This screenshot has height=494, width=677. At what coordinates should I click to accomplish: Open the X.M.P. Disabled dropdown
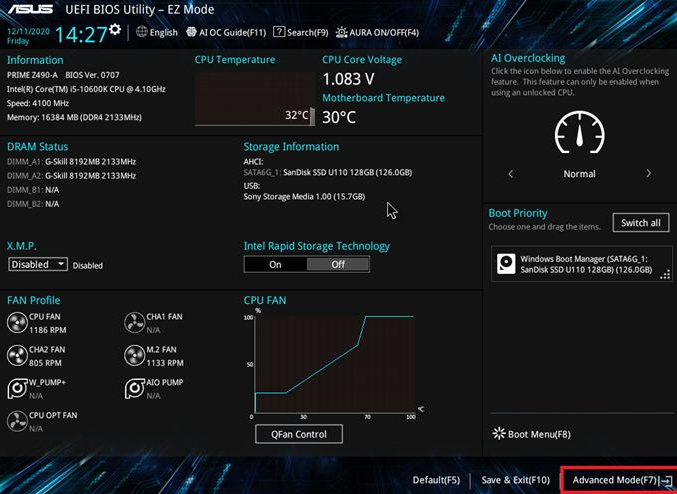38,264
